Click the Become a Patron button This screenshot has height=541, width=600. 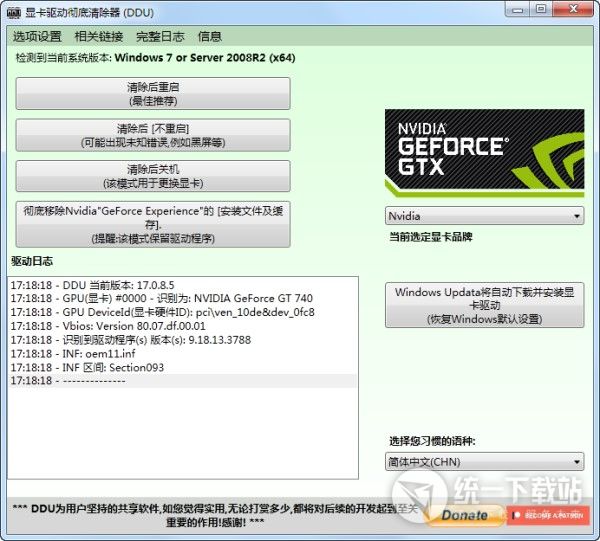(548, 515)
